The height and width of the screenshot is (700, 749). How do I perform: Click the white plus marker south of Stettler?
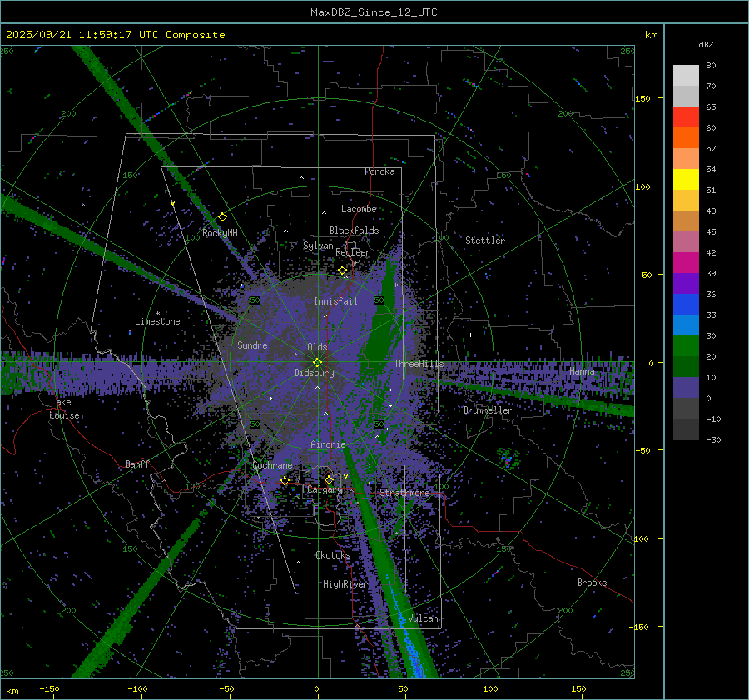coord(470,335)
